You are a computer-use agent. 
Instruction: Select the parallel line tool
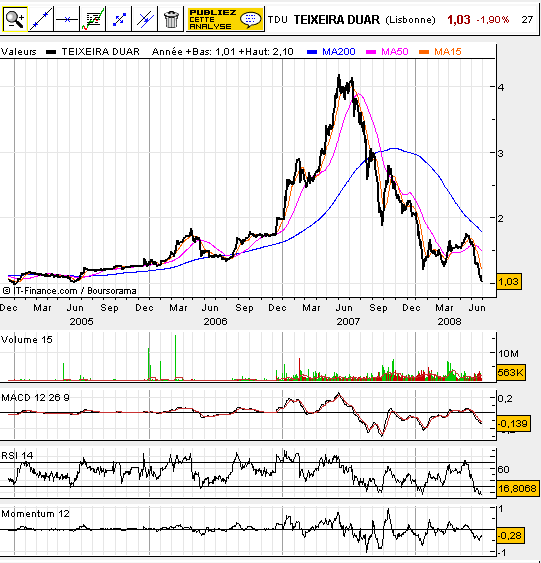pyautogui.click(x=145, y=19)
